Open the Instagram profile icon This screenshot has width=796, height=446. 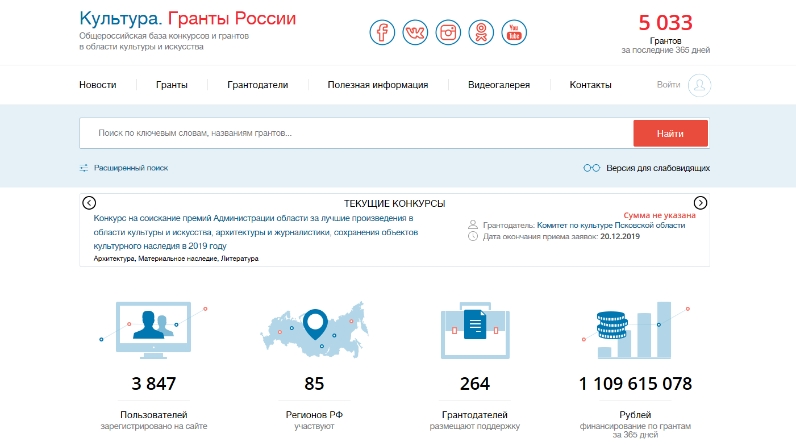coord(448,32)
